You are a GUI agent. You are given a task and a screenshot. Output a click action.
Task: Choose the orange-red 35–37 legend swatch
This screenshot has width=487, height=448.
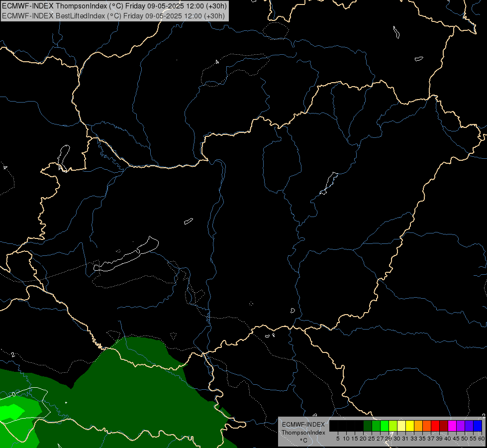click(427, 426)
